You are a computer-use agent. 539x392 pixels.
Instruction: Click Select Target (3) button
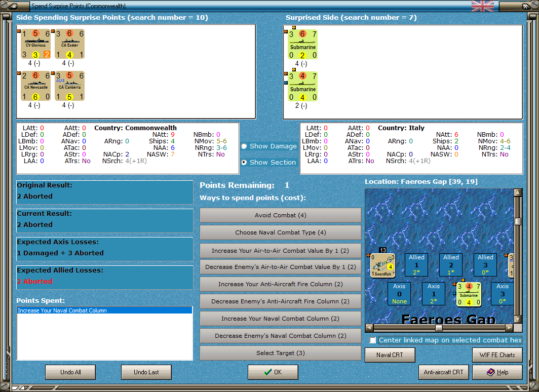point(281,353)
